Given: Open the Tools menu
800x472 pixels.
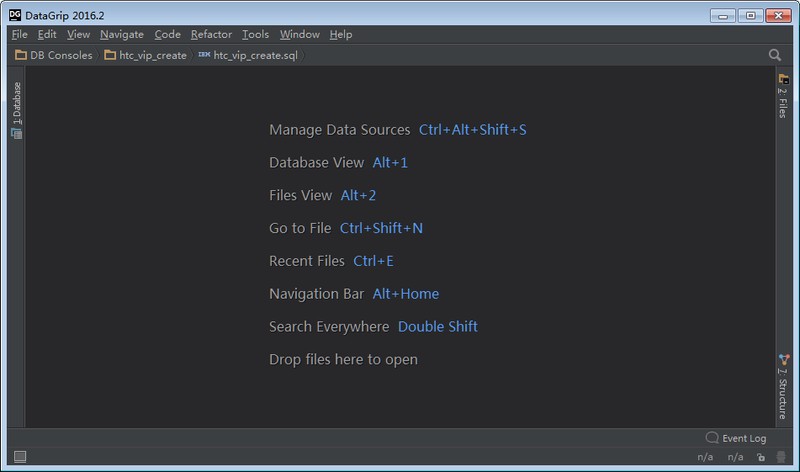Looking at the screenshot, I should point(255,34).
